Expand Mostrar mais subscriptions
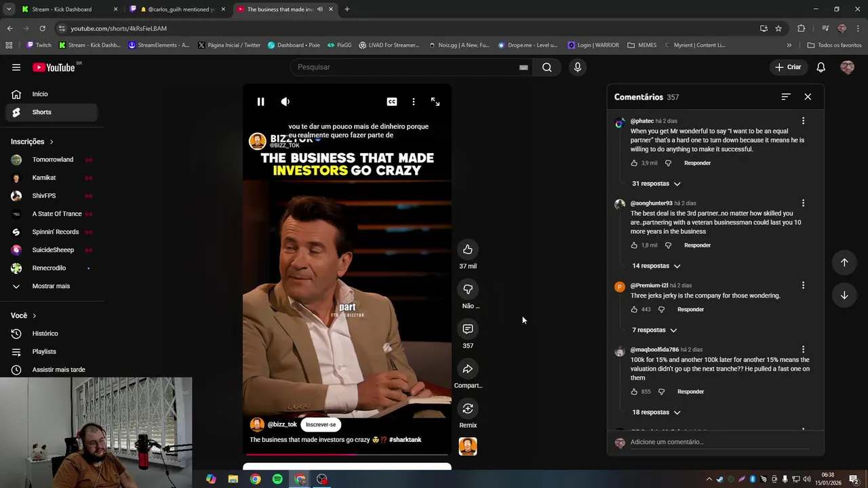Viewport: 868px width, 488px height. [52, 286]
